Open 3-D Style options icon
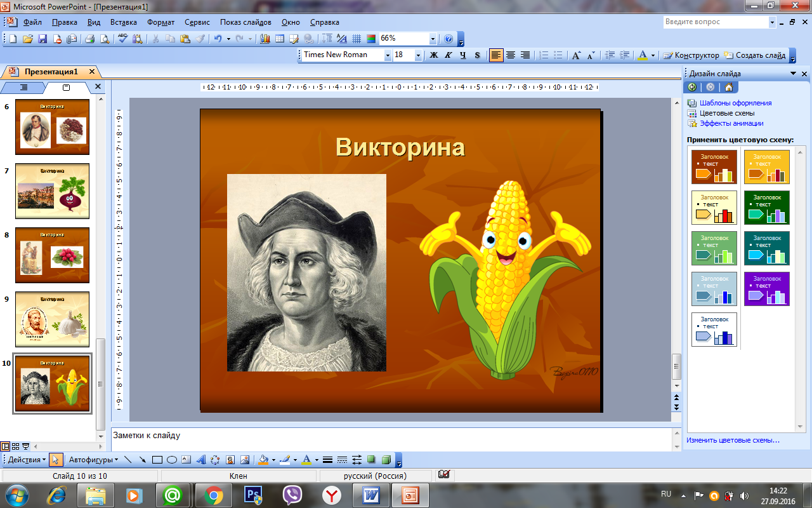This screenshot has width=812, height=508. pyautogui.click(x=386, y=460)
